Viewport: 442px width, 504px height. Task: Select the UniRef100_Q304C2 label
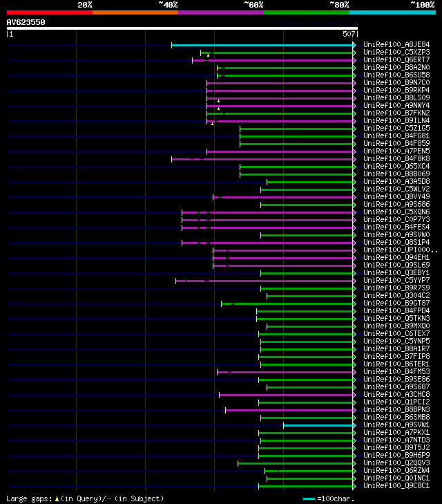click(396, 295)
